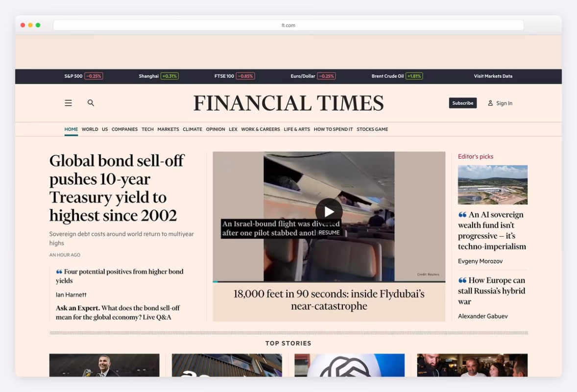Switch to the TECH section
The height and width of the screenshot is (392, 577).
[147, 129]
